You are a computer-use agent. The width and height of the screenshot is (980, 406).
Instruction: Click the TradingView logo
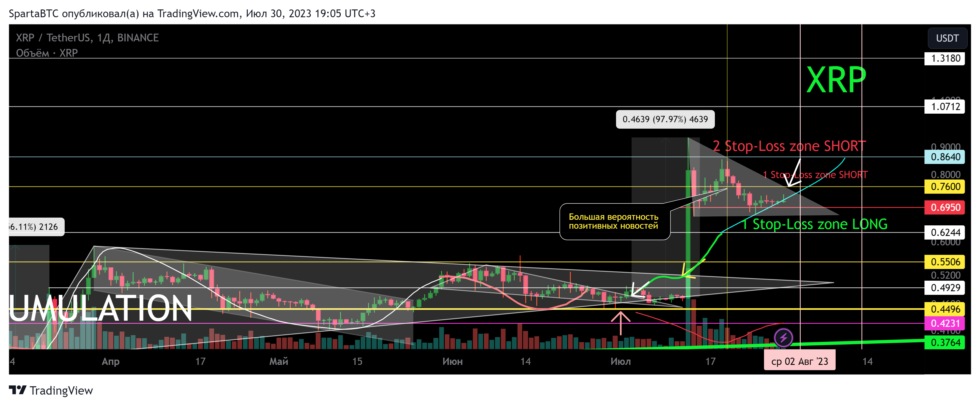click(51, 390)
